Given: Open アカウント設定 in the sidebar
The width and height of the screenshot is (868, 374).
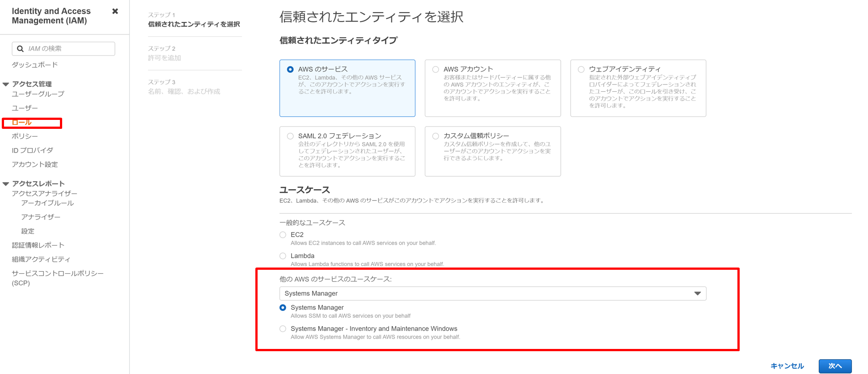Looking at the screenshot, I should click(35, 164).
